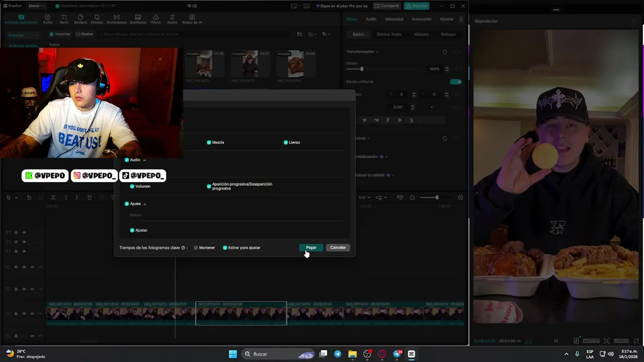The image size is (644, 362).
Task: Uncheck the Volumen checkbox
Action: pos(132,186)
